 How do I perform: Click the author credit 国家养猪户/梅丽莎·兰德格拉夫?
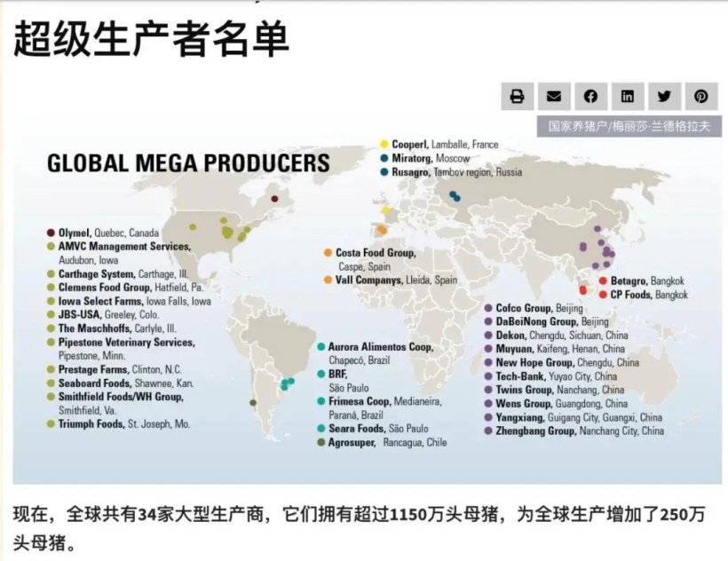[x=629, y=126]
